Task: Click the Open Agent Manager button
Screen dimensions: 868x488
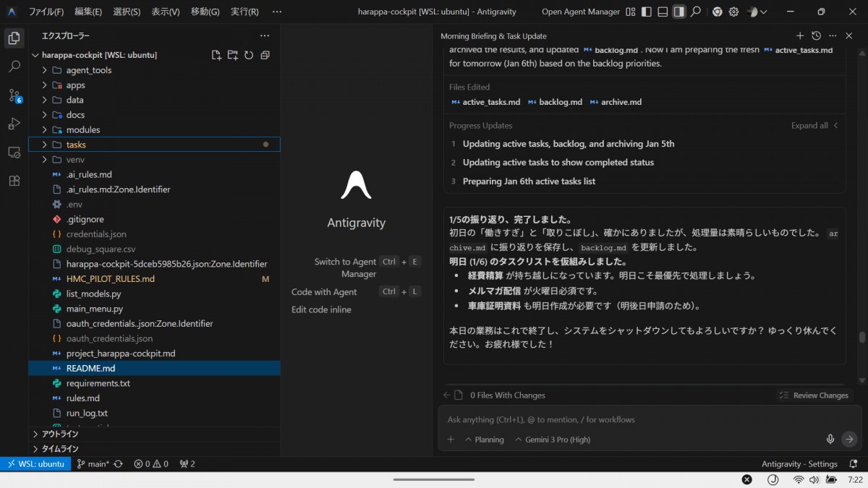Action: [580, 12]
